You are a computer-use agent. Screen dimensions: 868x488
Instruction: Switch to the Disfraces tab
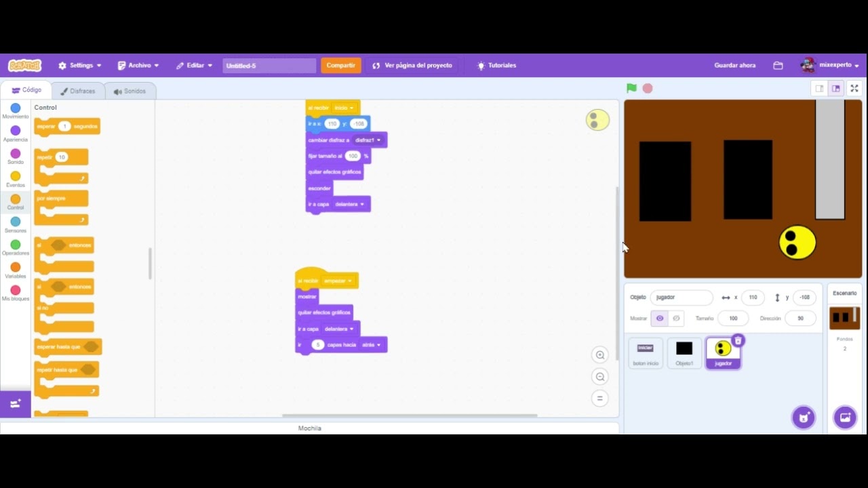(78, 91)
